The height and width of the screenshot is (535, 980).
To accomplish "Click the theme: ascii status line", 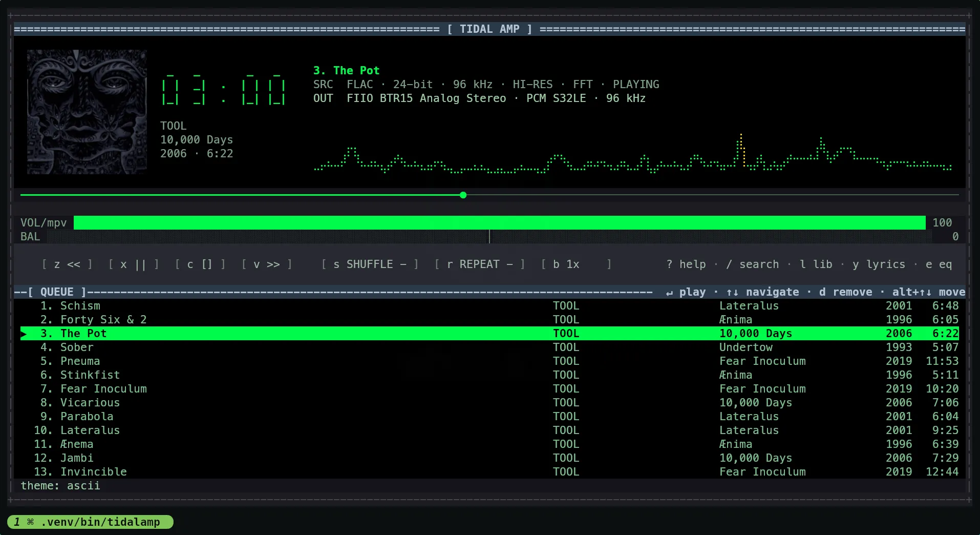I will click(x=60, y=486).
